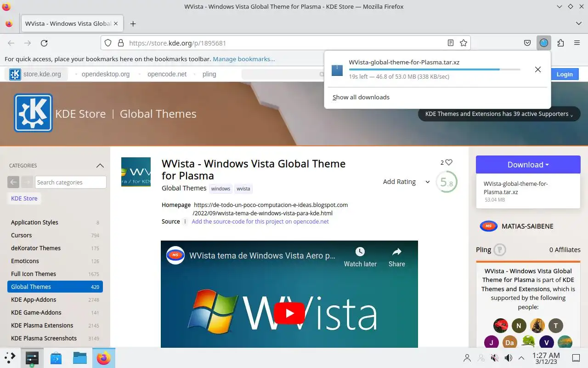This screenshot has height=368, width=588.
Task: Click the Pling P icon
Action: 500,250
